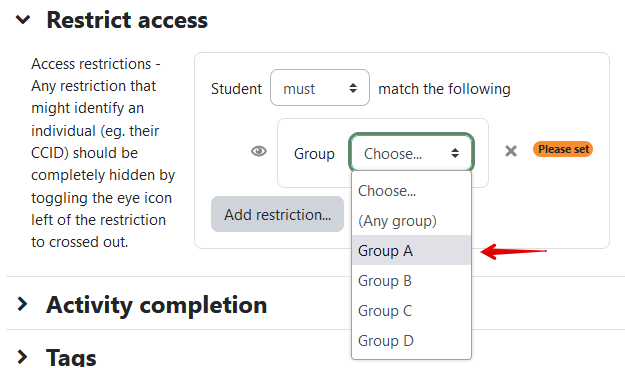This screenshot has height=368, width=625.
Task: Open the Student must dropdown
Action: (320, 88)
